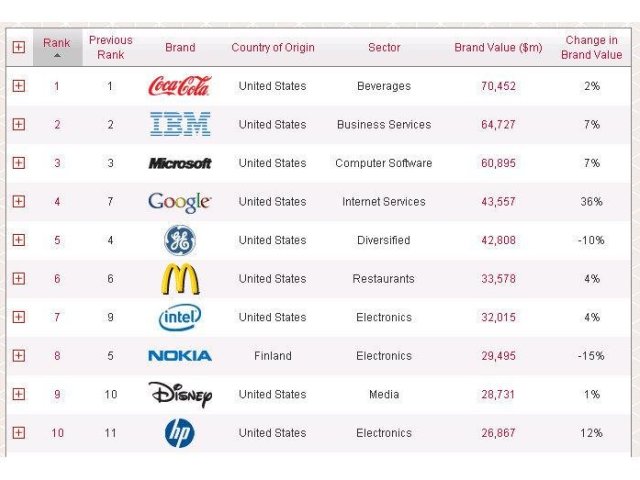Click the McDonald's golden arches logo
Screen dimensions: 640x480
[x=180, y=279]
